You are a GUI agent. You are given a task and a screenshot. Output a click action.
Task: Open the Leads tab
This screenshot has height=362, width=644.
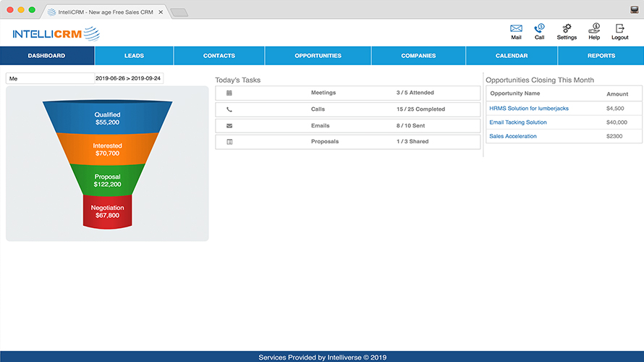134,56
